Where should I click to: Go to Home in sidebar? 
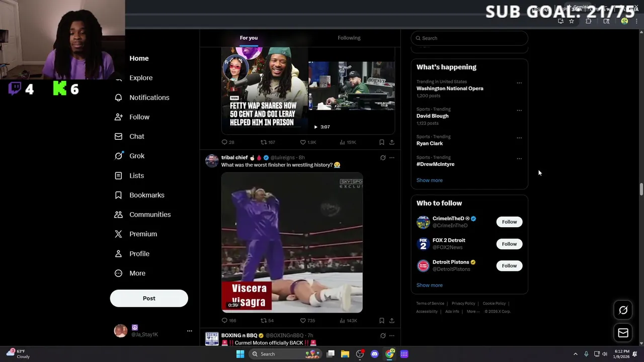[139, 58]
